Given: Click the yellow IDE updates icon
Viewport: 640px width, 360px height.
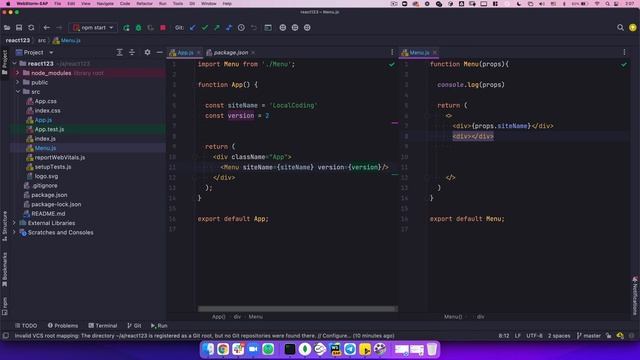Looking at the screenshot, I should click(x=632, y=28).
